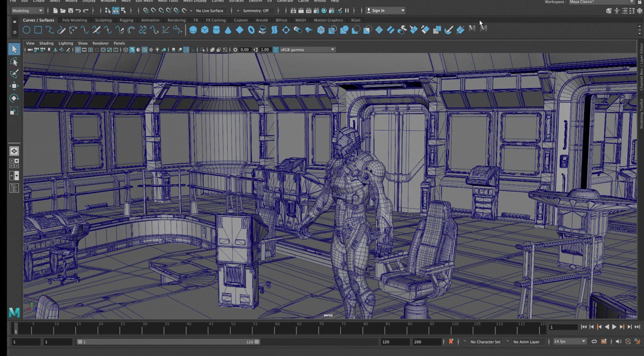644x356 pixels.
Task: Click the Save Scene disk icon
Action: 70,11
